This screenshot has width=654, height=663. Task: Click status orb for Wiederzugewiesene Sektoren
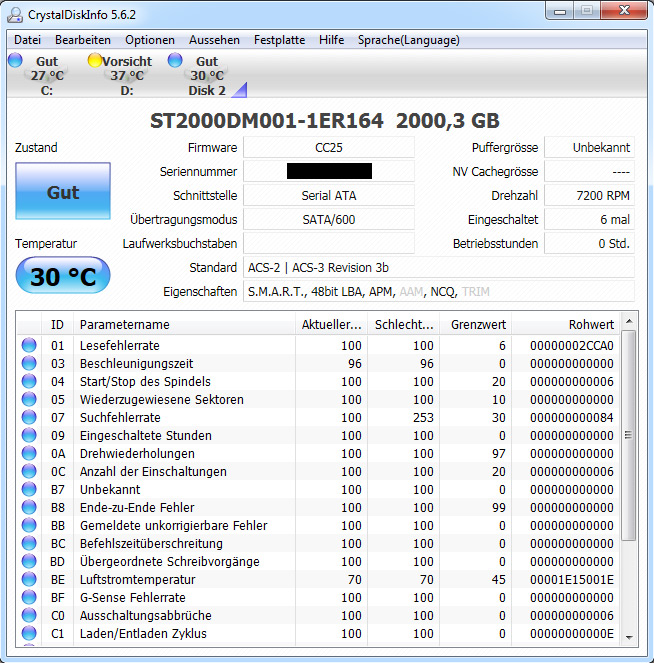(x=29, y=399)
